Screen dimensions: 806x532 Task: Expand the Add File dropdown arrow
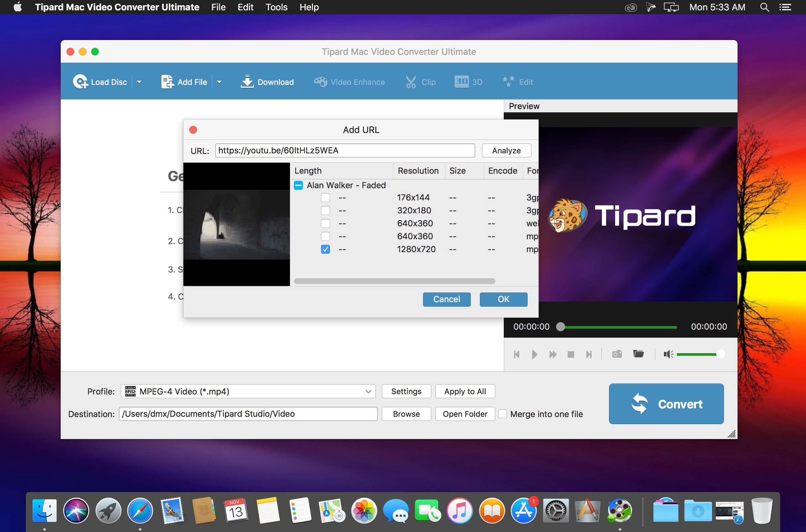[220, 82]
